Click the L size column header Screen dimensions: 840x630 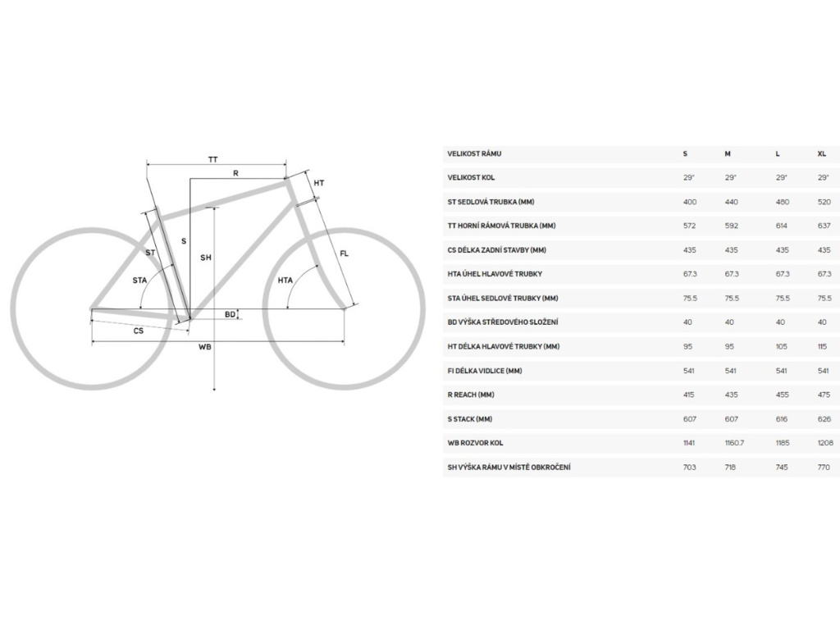[778, 153]
